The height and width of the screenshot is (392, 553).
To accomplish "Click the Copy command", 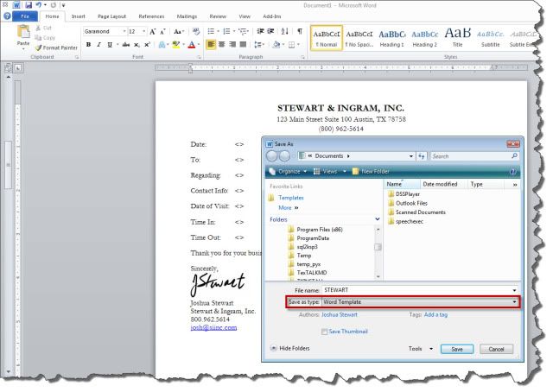I will [x=45, y=38].
